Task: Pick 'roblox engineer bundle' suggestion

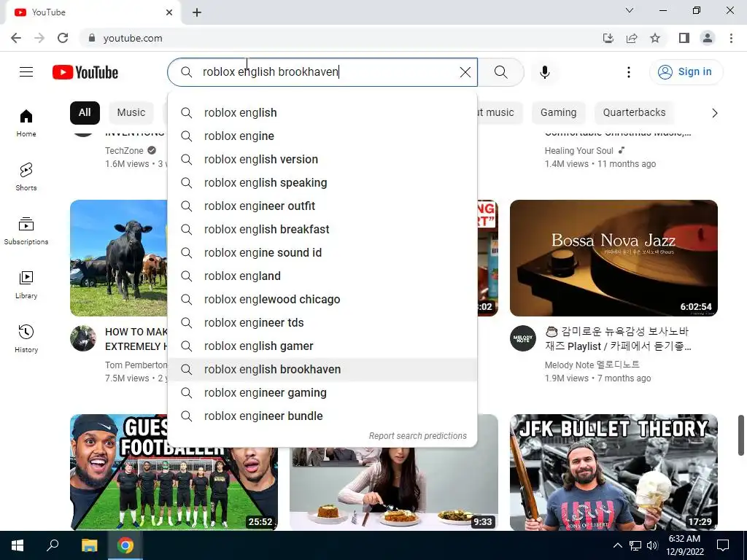Action: pyautogui.click(x=322, y=416)
